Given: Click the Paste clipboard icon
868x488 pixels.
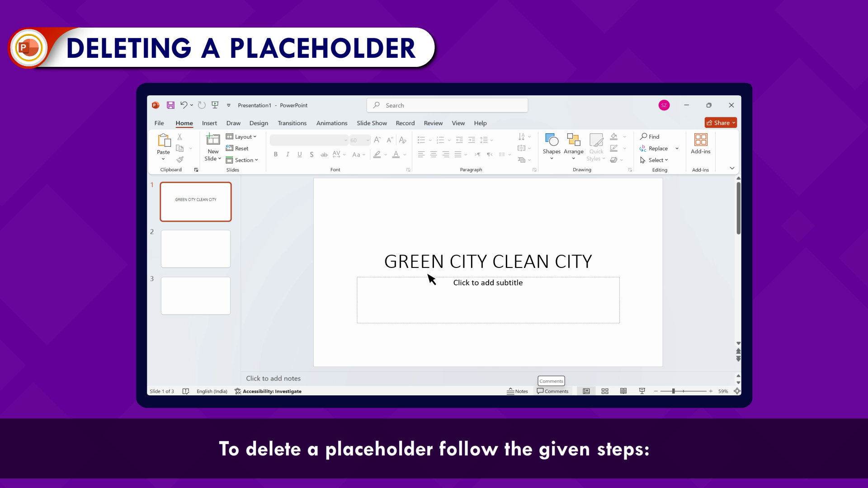Looking at the screenshot, I should (x=164, y=141).
